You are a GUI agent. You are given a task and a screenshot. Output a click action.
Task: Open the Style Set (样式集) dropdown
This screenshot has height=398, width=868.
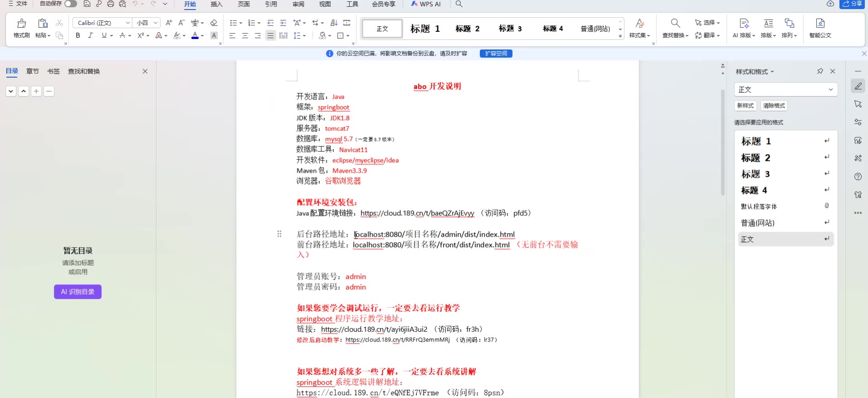[x=640, y=35]
